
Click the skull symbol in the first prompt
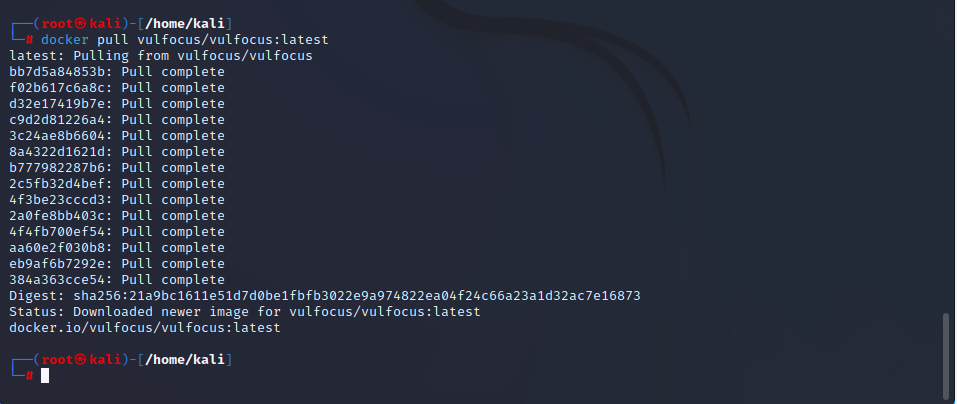[x=79, y=23]
